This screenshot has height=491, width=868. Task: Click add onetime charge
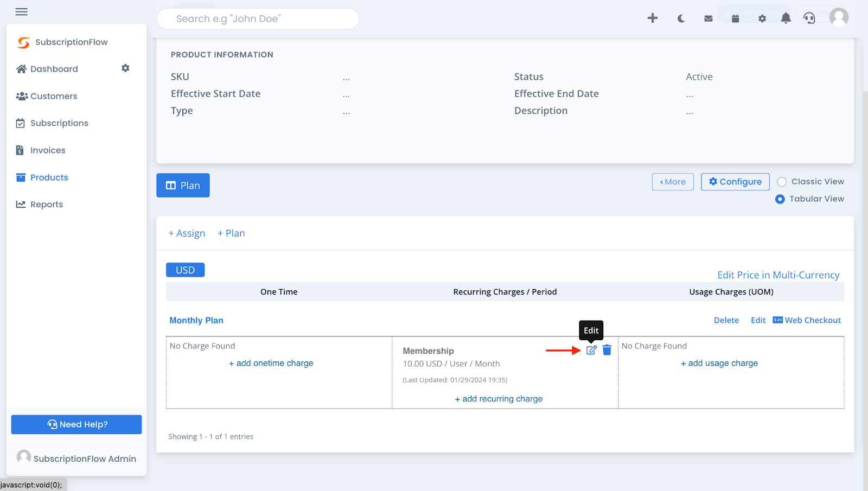[271, 363]
